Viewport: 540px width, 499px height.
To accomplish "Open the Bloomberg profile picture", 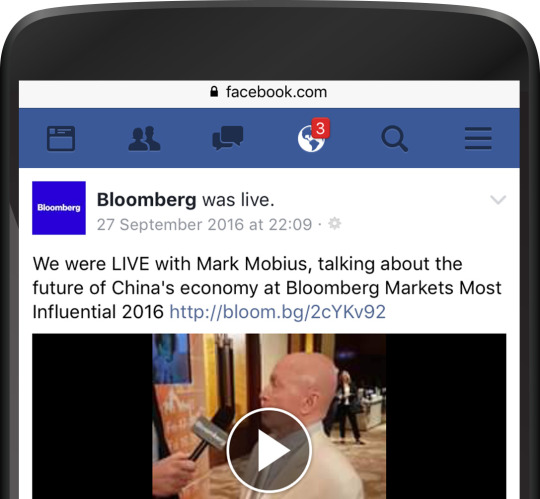I will click(x=59, y=208).
